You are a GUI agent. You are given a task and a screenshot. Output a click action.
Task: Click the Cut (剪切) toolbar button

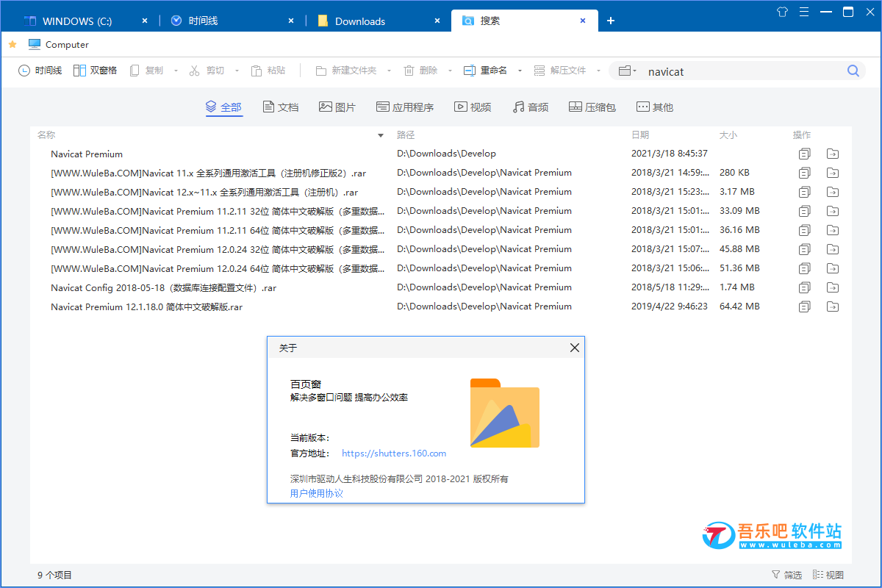point(207,71)
